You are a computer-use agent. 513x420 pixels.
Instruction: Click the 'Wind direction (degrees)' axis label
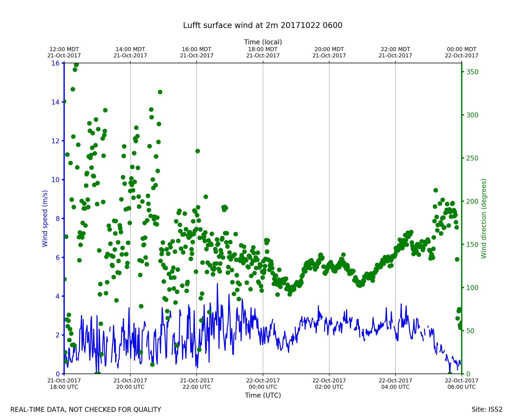[484, 218]
